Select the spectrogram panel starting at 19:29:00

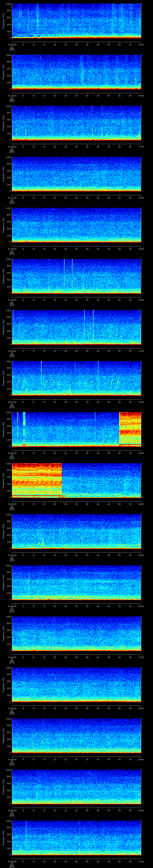click(x=76, y=787)
